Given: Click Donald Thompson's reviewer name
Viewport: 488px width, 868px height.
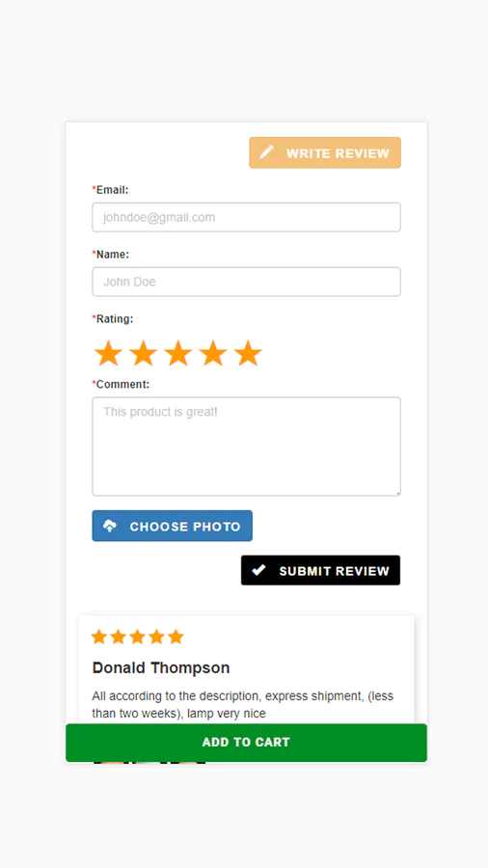Looking at the screenshot, I should tap(161, 668).
